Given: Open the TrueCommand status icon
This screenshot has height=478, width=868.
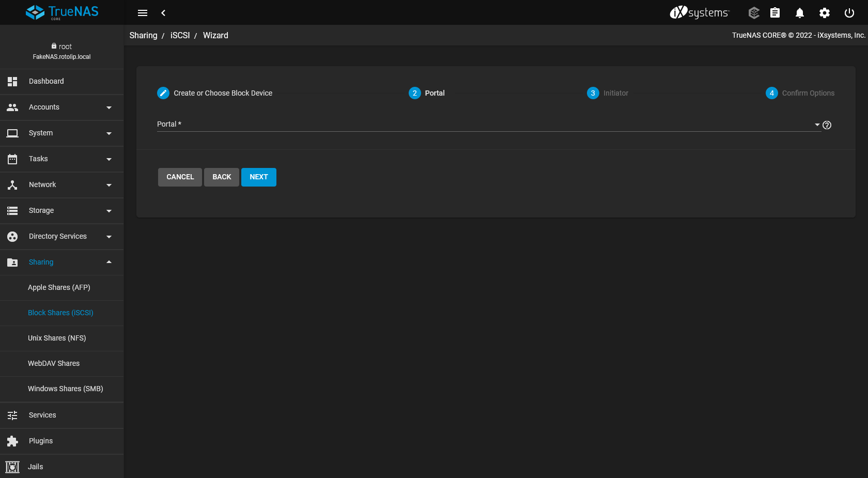Looking at the screenshot, I should click(x=754, y=13).
